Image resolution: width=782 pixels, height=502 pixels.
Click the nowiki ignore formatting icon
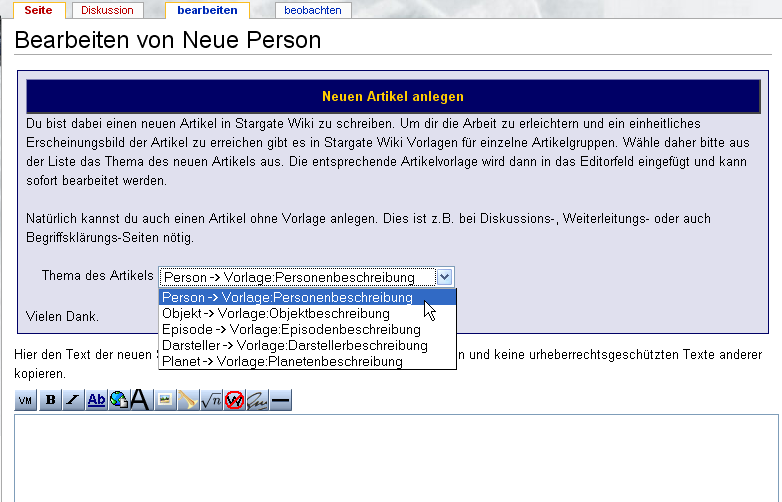pos(234,400)
